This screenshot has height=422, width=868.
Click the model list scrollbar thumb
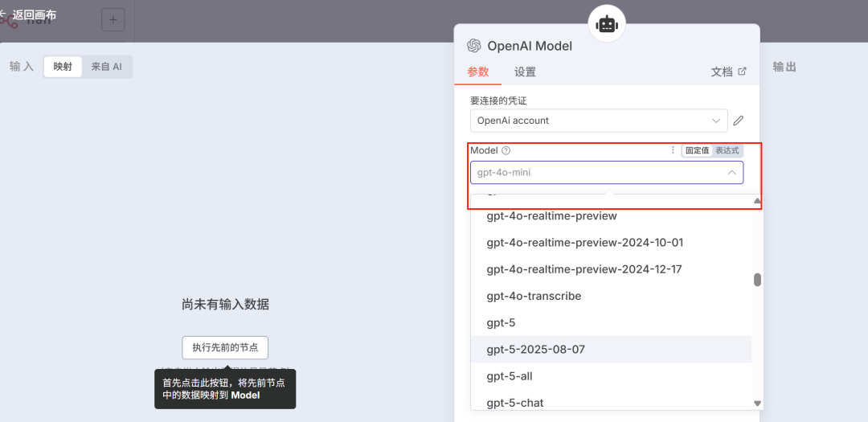point(757,280)
